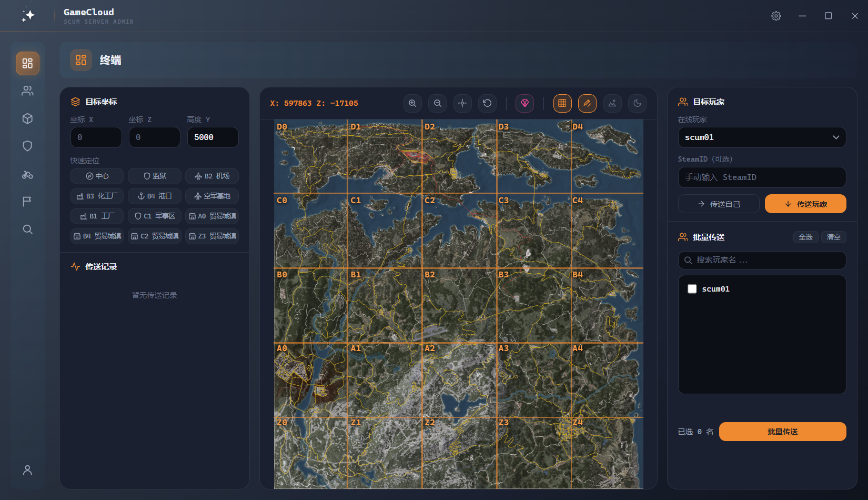The width and height of the screenshot is (868, 500).
Task: Toggle the map pencil drawing mode
Action: pos(587,103)
